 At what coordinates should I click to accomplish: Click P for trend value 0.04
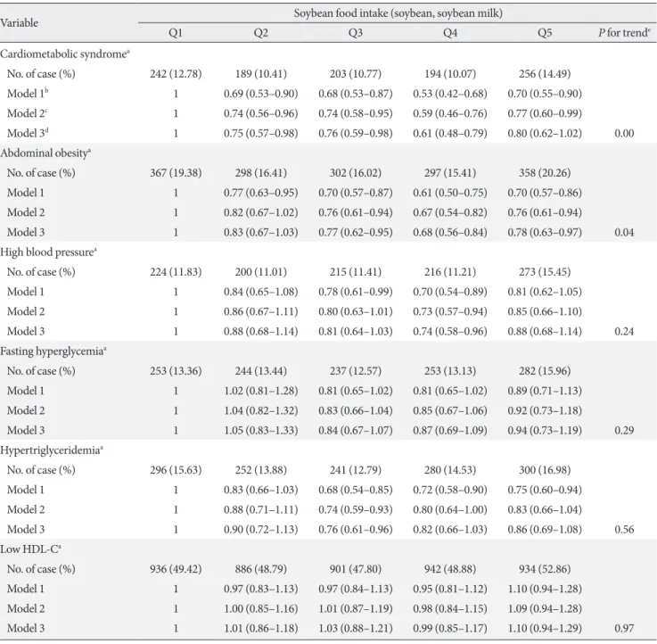[624, 232]
